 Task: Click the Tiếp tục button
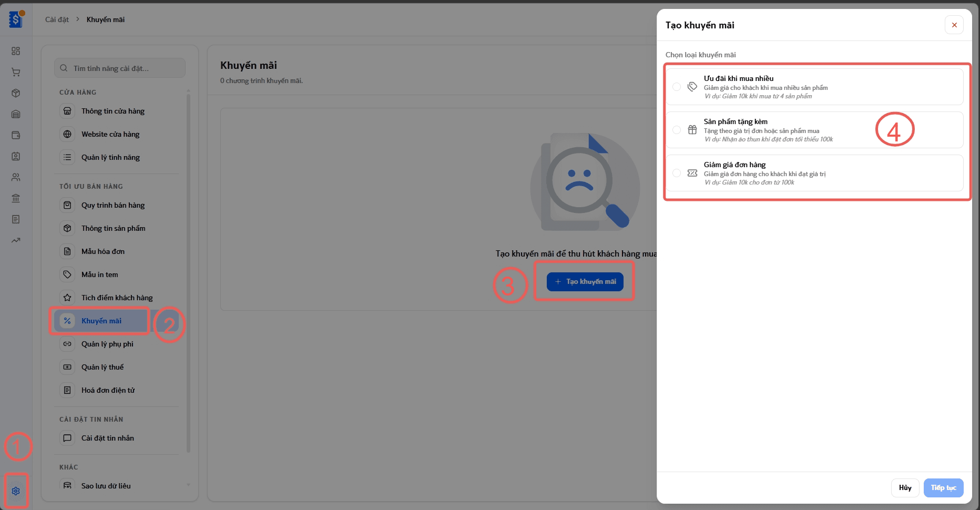[943, 488]
